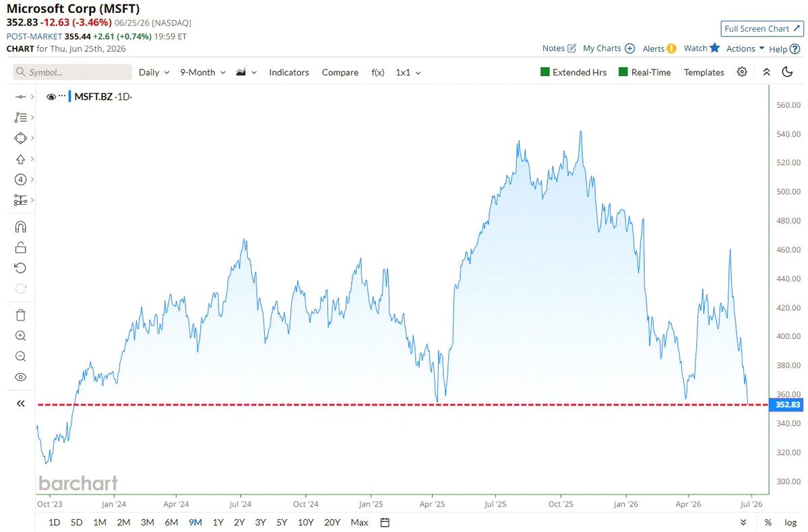Select the arrow marker tool

(x=21, y=159)
